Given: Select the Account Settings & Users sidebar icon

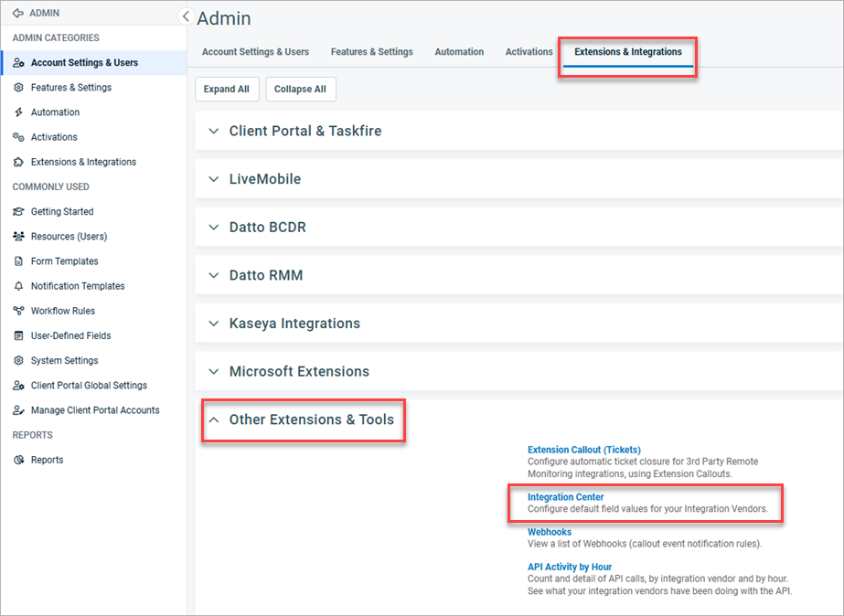Looking at the screenshot, I should click(20, 62).
